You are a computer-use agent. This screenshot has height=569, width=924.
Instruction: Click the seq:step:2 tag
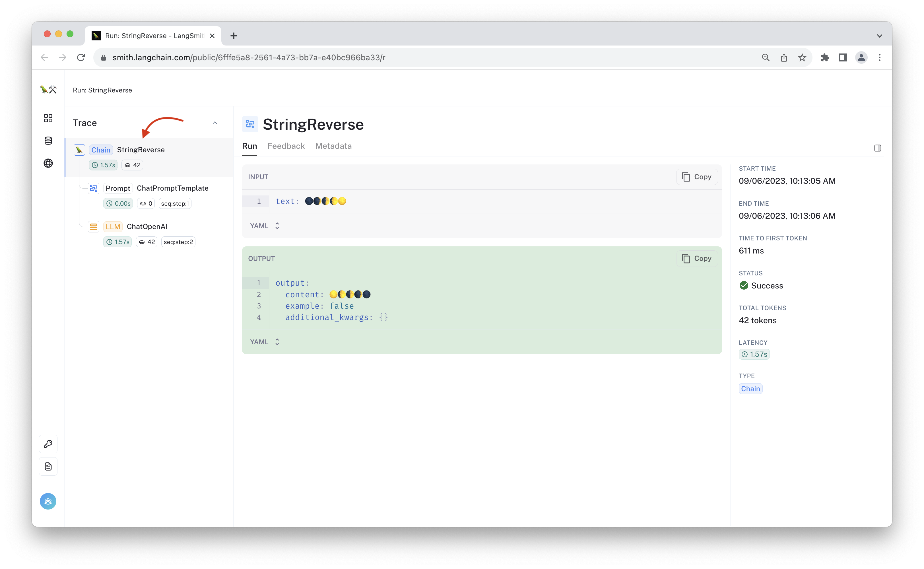pyautogui.click(x=178, y=242)
